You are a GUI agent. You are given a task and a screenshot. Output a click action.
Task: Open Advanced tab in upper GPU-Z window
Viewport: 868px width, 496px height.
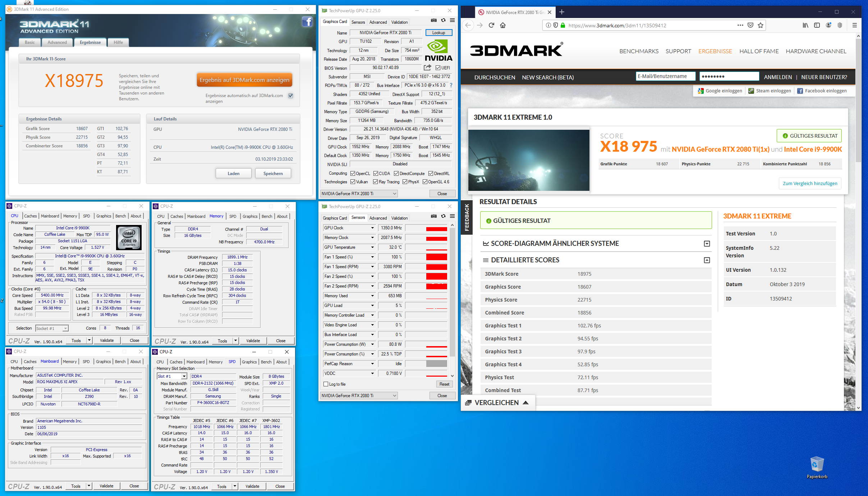pos(378,22)
